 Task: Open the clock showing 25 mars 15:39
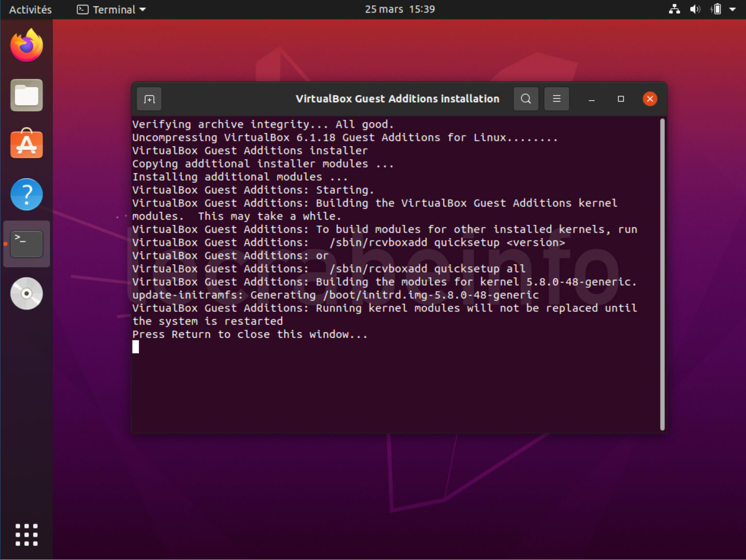click(400, 9)
